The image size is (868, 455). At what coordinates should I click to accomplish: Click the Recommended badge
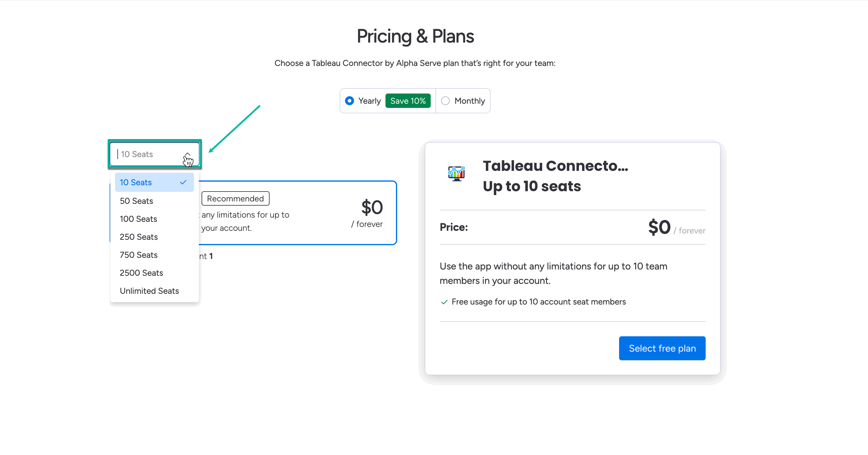pos(235,198)
